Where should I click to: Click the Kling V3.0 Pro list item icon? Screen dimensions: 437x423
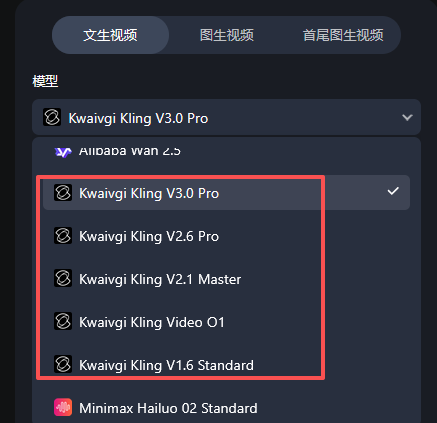63,193
